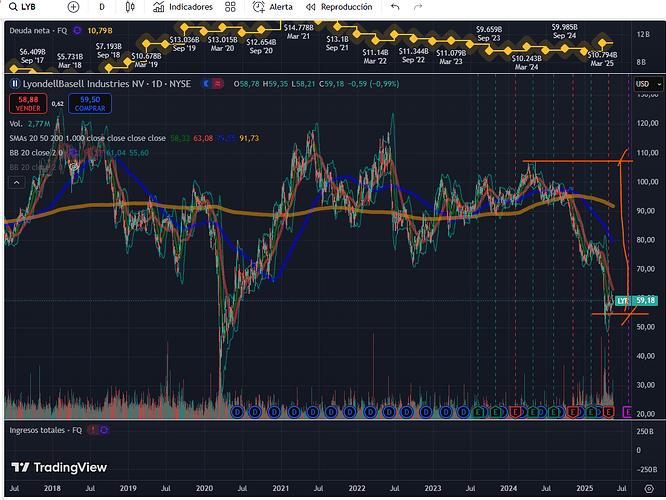Click the 12B label on debt axis
The image size is (666, 500).
643,34
